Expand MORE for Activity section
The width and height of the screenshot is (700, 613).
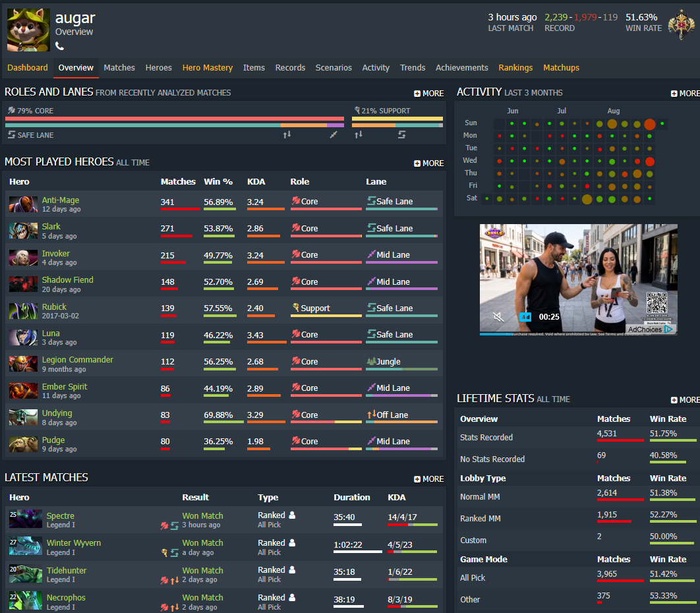(x=685, y=94)
